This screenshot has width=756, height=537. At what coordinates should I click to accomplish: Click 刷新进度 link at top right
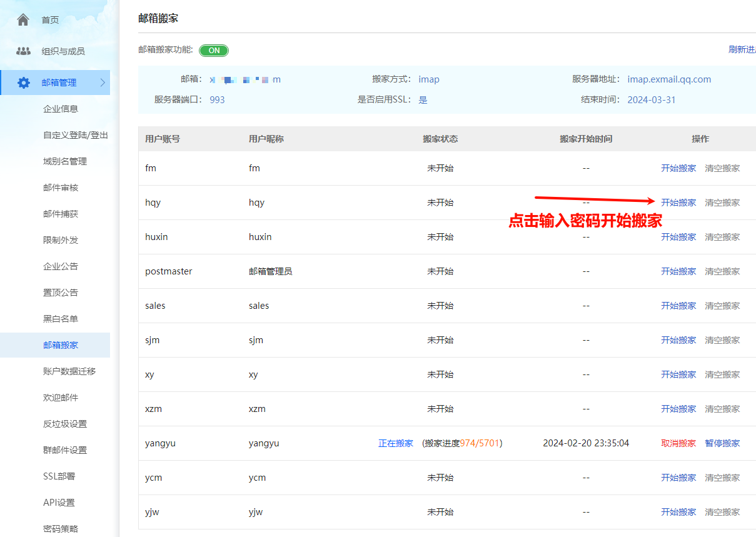click(x=742, y=50)
